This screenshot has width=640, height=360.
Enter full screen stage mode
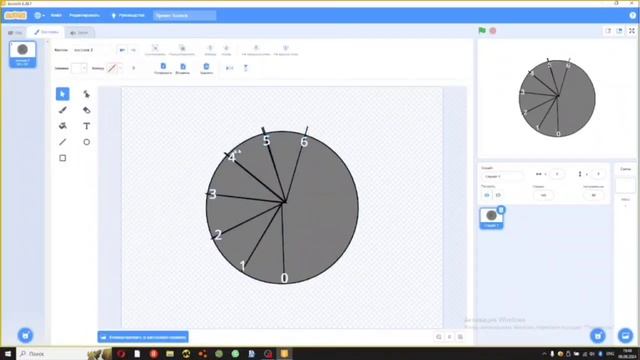tap(632, 31)
